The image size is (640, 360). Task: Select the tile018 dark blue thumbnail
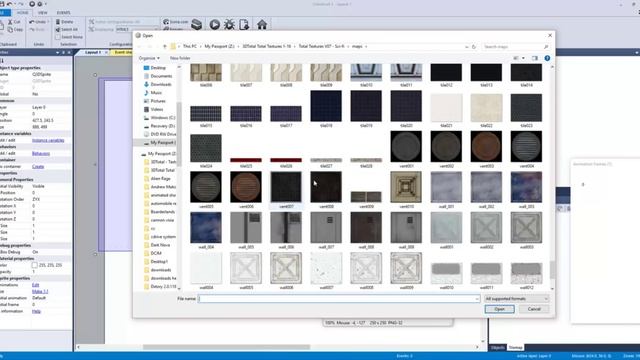point(326,106)
